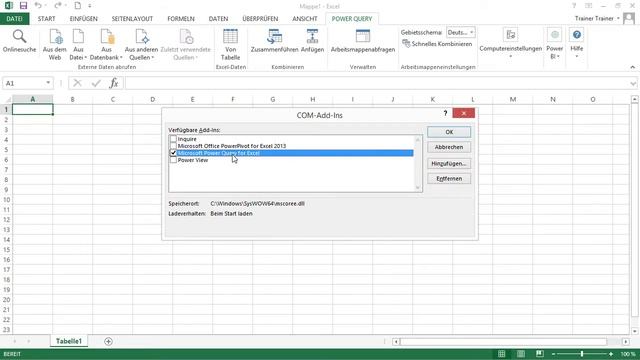Switch to Page Break Preview in status bar
Screen dimensions: 640x360
pyautogui.click(x=540, y=354)
